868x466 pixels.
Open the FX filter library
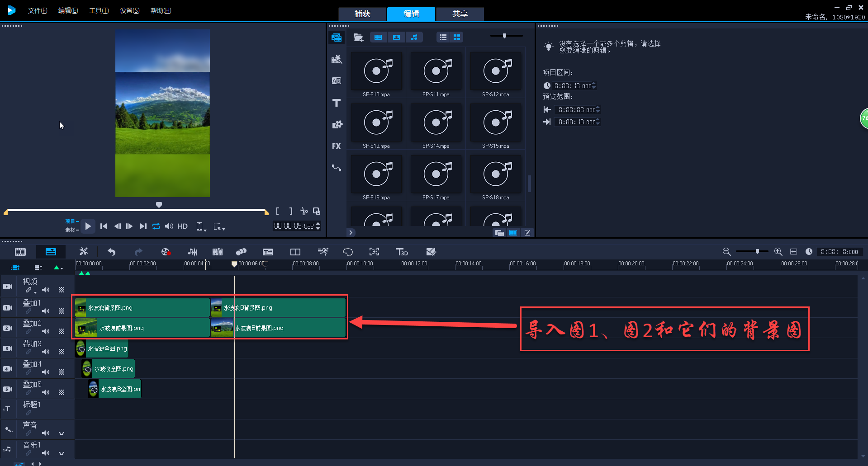(x=337, y=146)
